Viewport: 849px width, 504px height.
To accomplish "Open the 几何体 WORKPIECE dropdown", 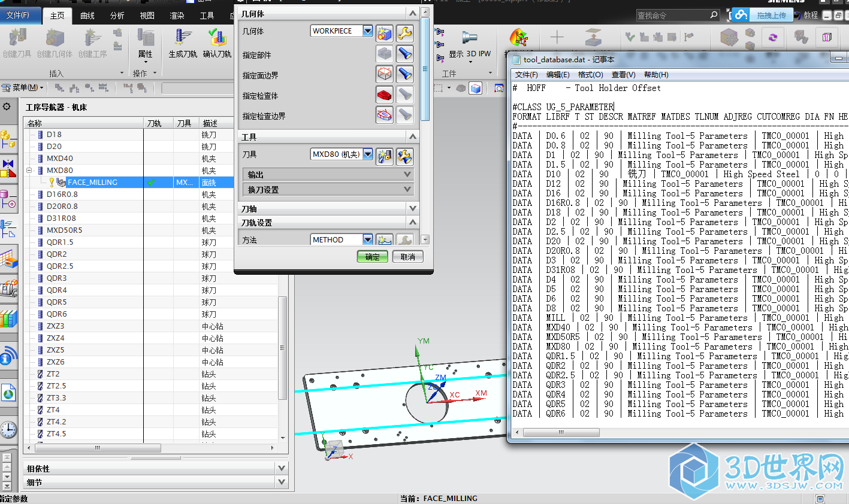I will coord(368,31).
